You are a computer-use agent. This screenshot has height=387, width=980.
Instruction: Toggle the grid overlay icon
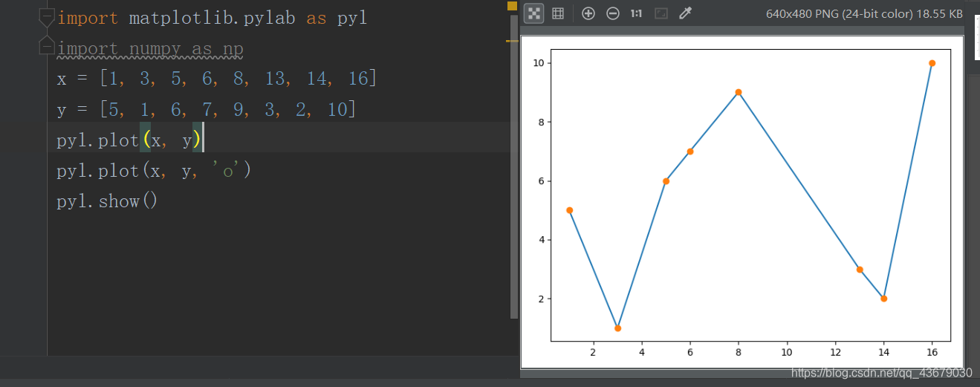click(558, 13)
